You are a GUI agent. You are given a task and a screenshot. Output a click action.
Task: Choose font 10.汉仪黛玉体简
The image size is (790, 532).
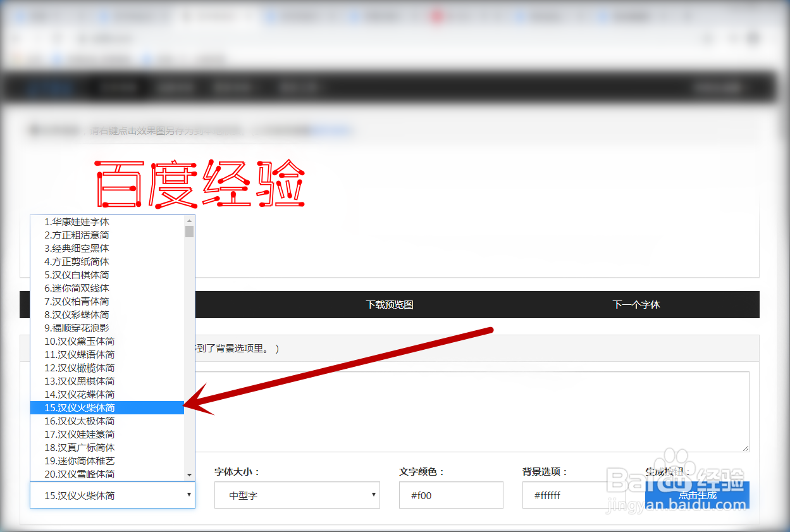click(107, 342)
